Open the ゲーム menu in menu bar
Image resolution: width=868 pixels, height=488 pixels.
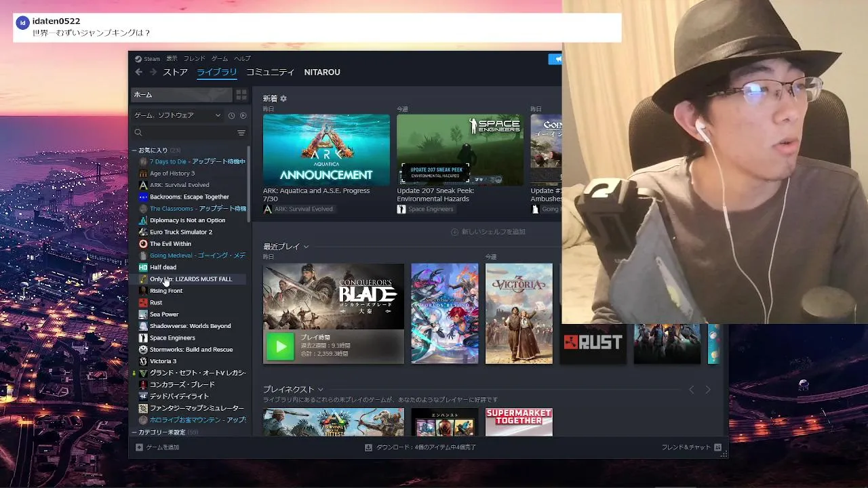(220, 59)
